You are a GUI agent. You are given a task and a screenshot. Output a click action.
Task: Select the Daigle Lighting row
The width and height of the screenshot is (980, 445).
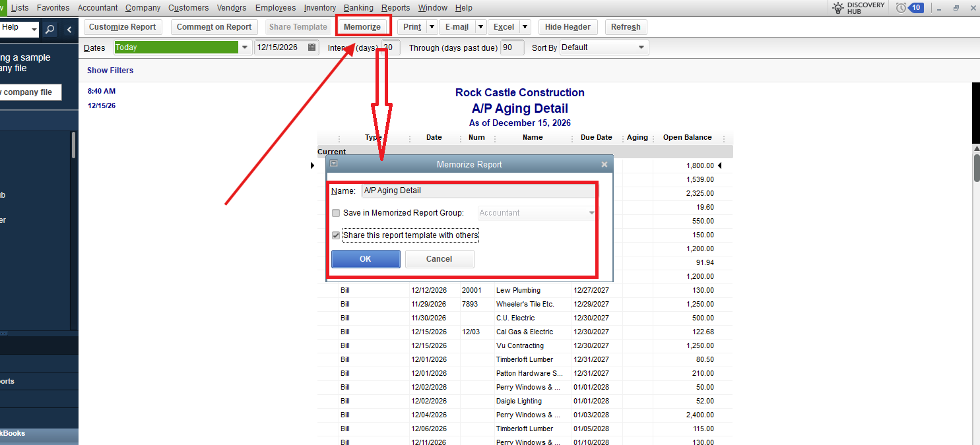click(525, 401)
